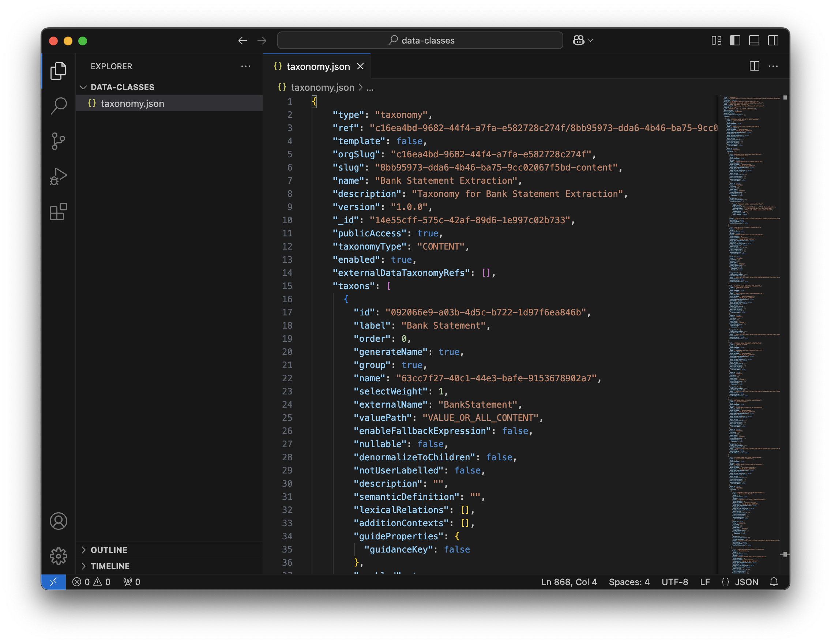This screenshot has height=644, width=831.
Task: Toggle the primary sidebar visibility
Action: pos(736,40)
